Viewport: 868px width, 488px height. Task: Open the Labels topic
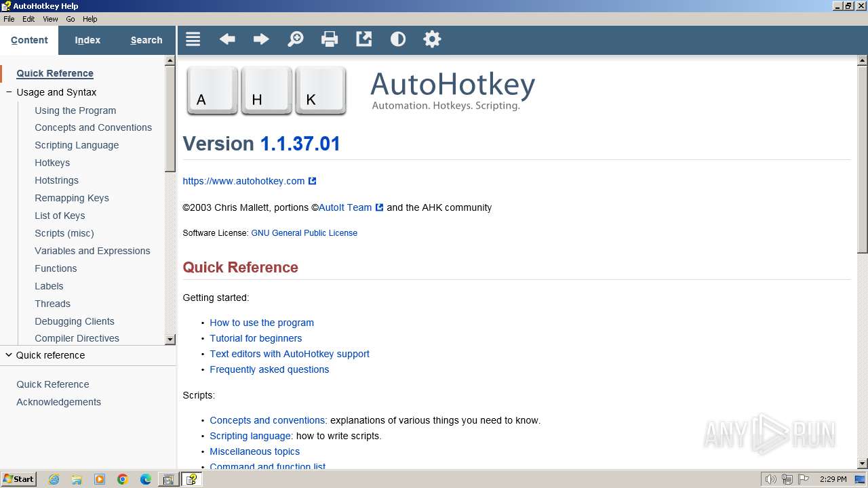[49, 286]
